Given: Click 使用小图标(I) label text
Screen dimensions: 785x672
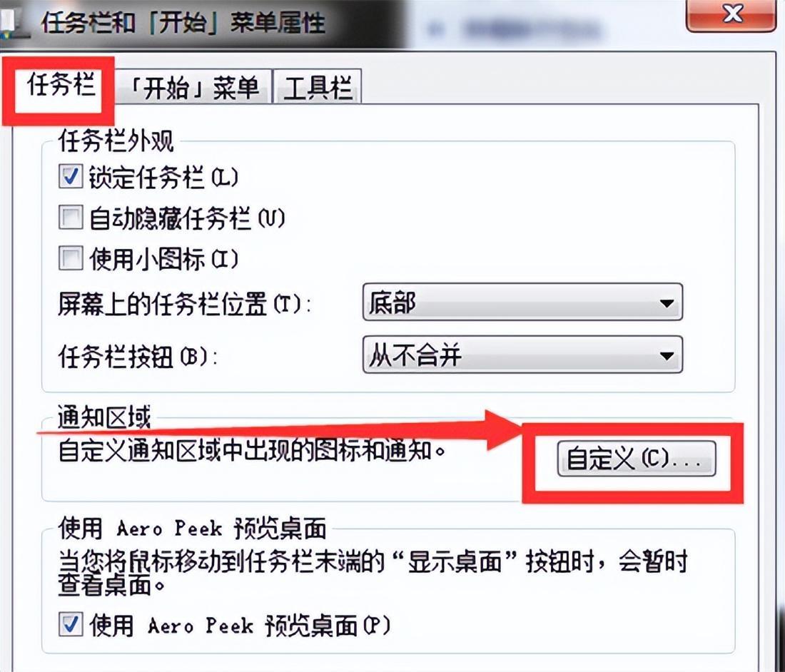Looking at the screenshot, I should point(163,259).
